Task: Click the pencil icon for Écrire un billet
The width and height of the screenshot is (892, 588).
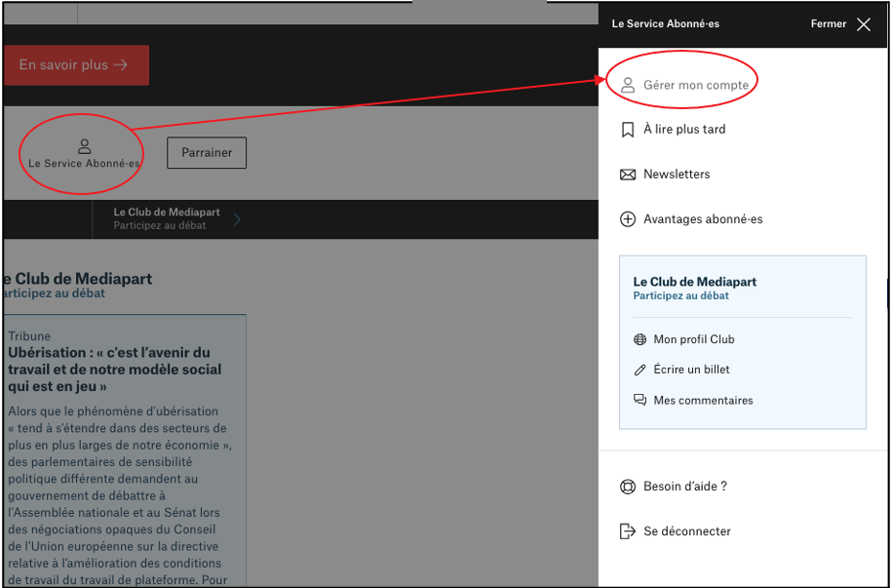Action: pos(640,370)
